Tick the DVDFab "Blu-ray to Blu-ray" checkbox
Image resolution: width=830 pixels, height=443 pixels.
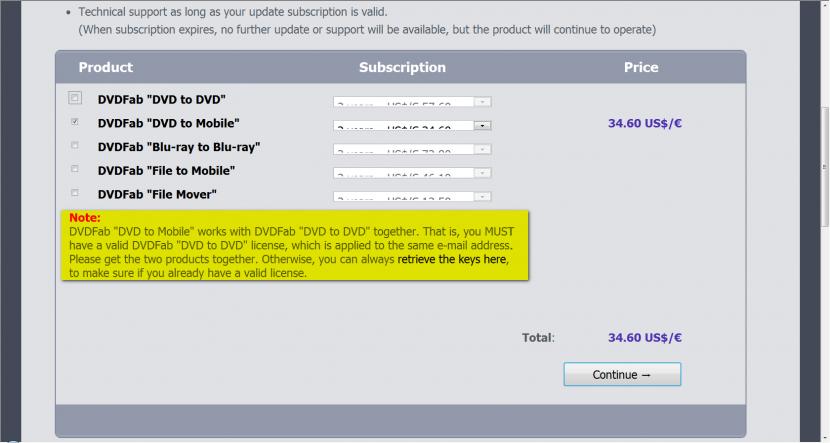click(75, 145)
